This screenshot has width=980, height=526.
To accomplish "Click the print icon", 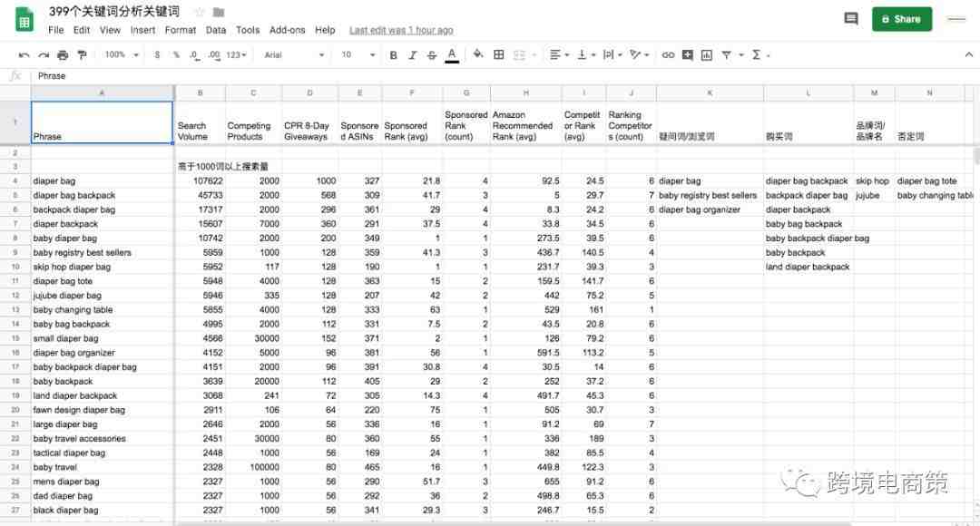I will (63, 55).
